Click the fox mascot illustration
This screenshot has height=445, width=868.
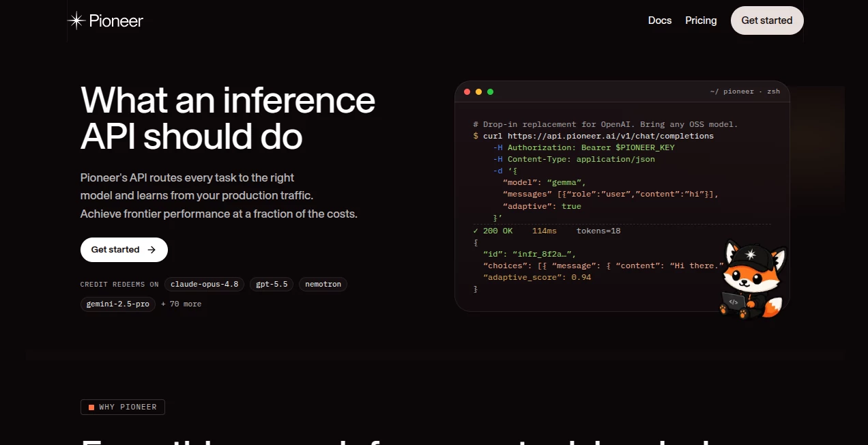pos(753,280)
